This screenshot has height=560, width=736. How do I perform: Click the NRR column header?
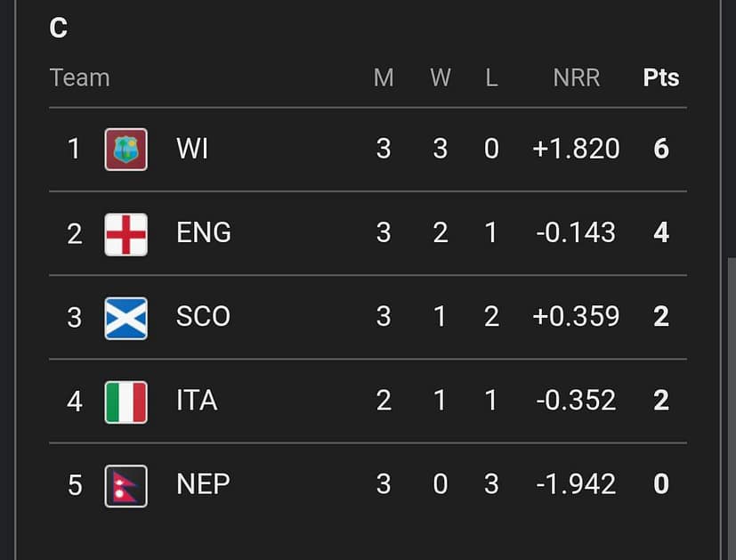coord(577,78)
